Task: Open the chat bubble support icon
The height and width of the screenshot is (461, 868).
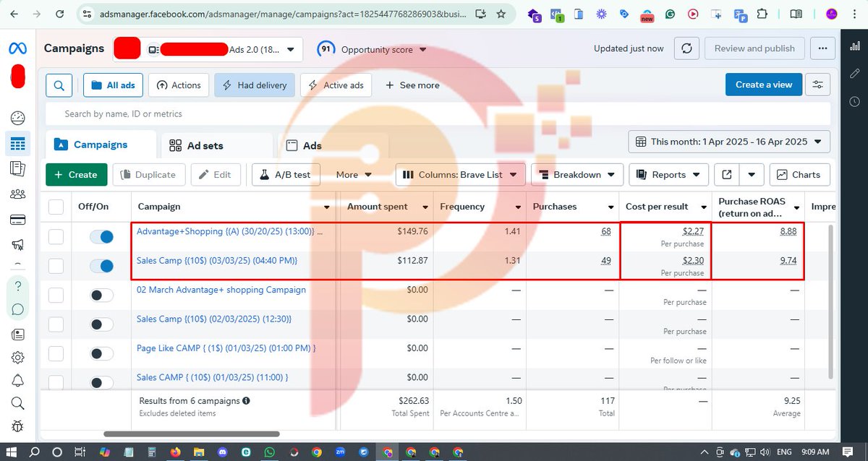Action: tap(18, 309)
